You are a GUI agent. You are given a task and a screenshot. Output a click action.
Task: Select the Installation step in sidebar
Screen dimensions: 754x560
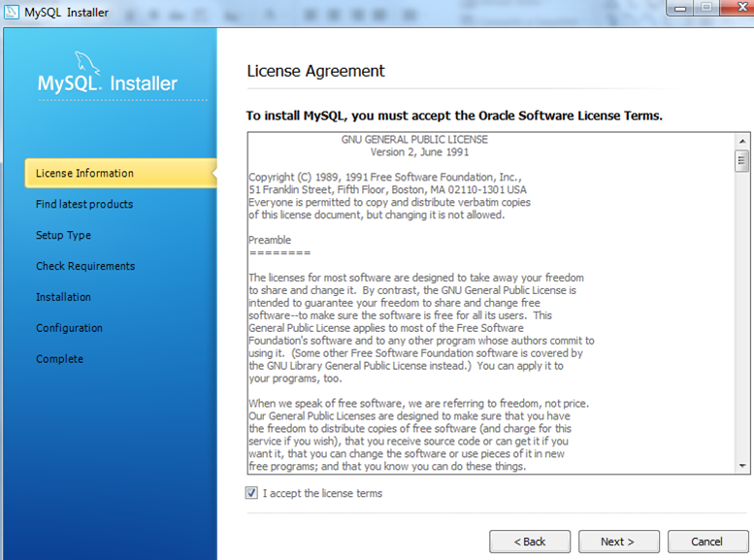63,297
